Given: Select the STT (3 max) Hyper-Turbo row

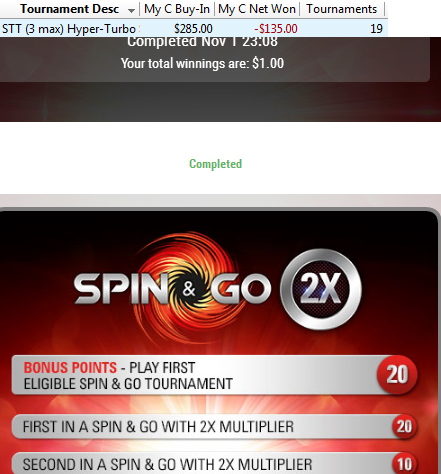Looking at the screenshot, I should click(194, 28).
